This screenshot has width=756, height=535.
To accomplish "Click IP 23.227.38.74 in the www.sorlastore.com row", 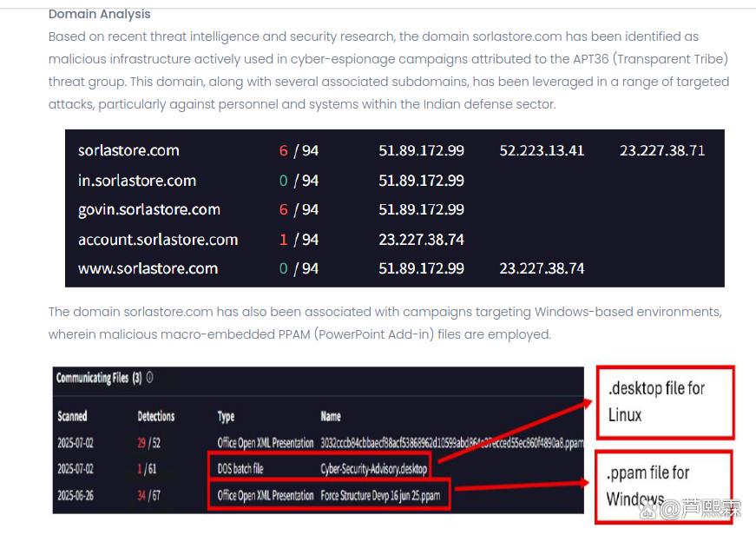I will (x=542, y=268).
